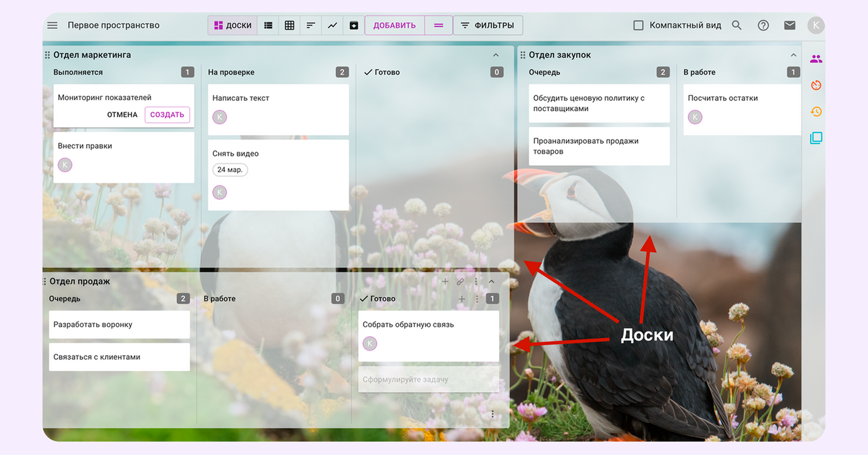Open the Связаться с клиентами card
This screenshot has height=455, width=868.
point(119,357)
